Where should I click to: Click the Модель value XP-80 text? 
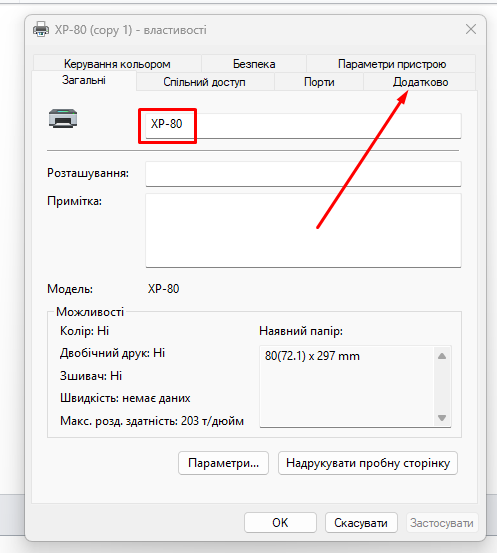163,289
